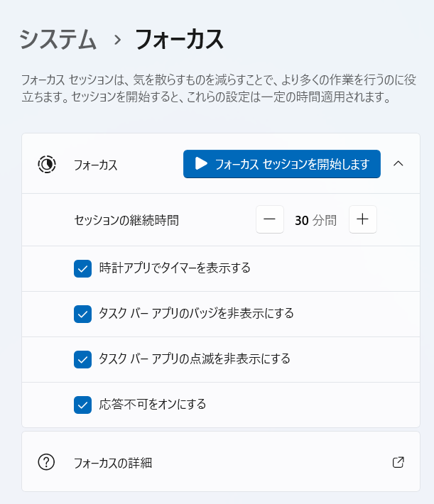Image resolution: width=434 pixels, height=504 pixels.
Task: Collapse the フォーカス section with the chevron
Action: 398,164
